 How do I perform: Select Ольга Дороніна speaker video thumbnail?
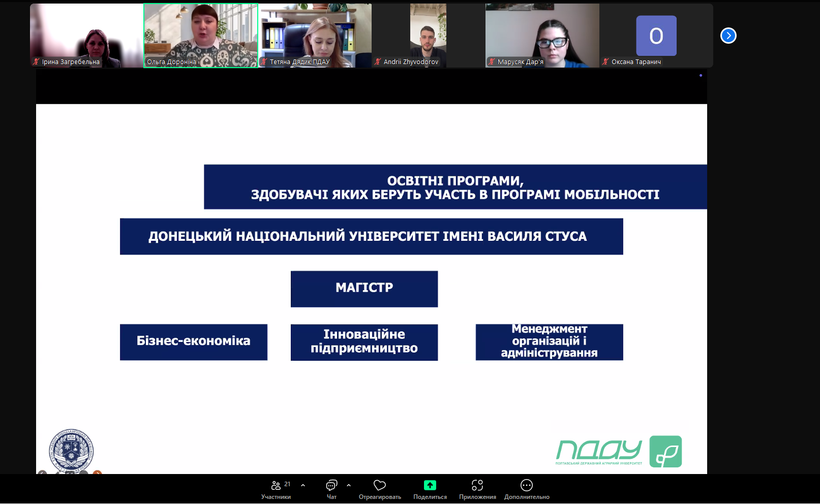(201, 36)
